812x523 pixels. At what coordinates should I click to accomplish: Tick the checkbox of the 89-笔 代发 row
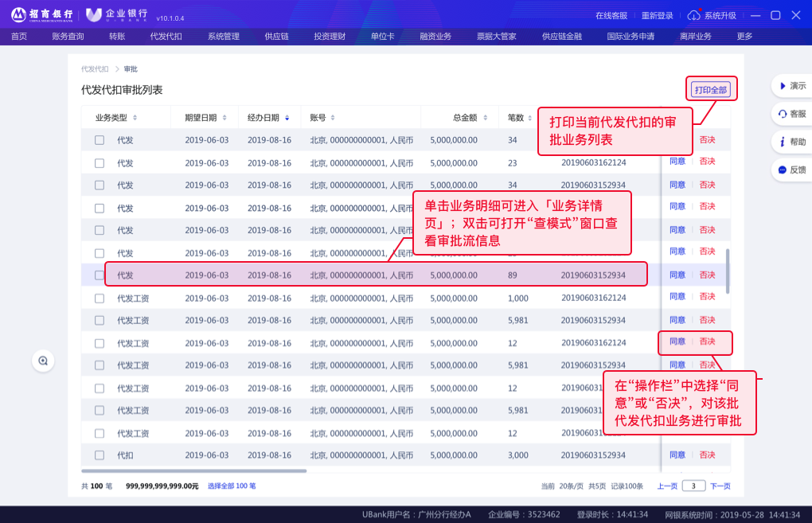[x=100, y=275]
